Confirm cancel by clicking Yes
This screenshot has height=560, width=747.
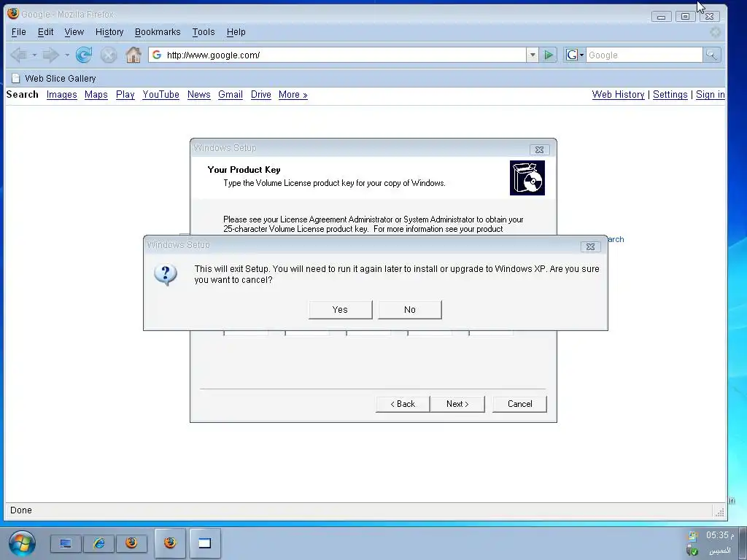click(x=340, y=309)
